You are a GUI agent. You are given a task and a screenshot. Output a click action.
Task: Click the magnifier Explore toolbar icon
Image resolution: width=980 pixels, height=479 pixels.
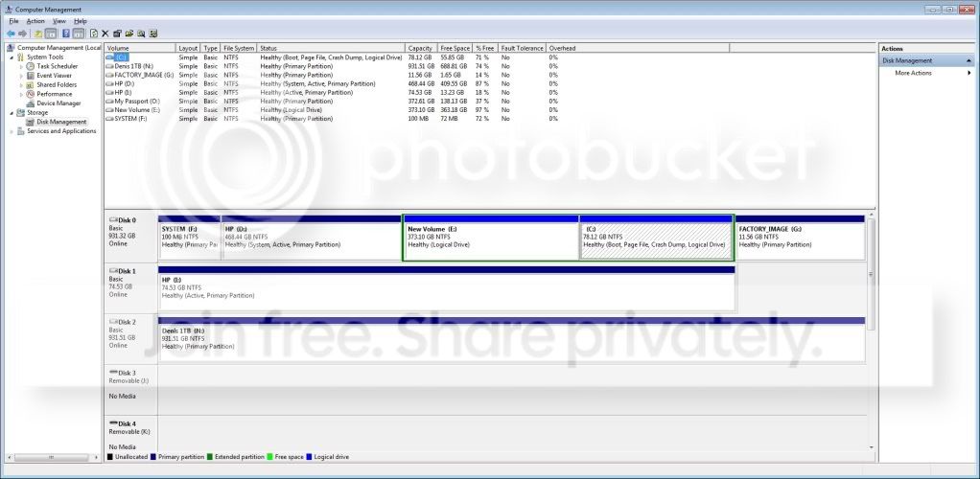[141, 34]
